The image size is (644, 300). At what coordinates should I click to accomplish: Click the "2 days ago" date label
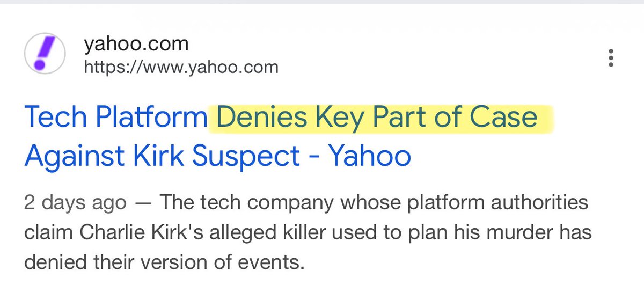(x=75, y=202)
